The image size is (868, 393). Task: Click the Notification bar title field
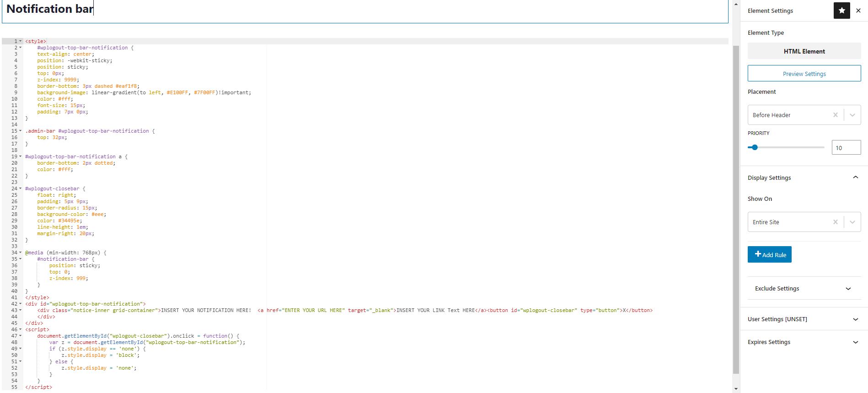[365, 10]
